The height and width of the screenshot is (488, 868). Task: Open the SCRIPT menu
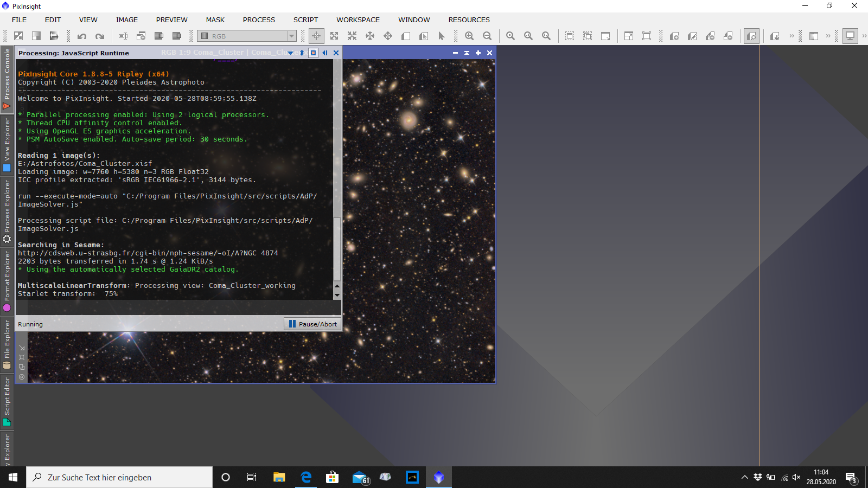(305, 20)
